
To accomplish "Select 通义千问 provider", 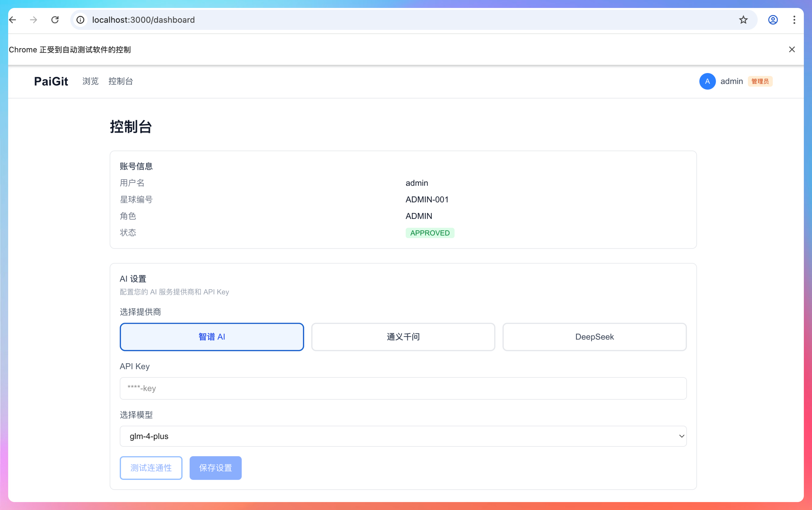I will [x=403, y=337].
